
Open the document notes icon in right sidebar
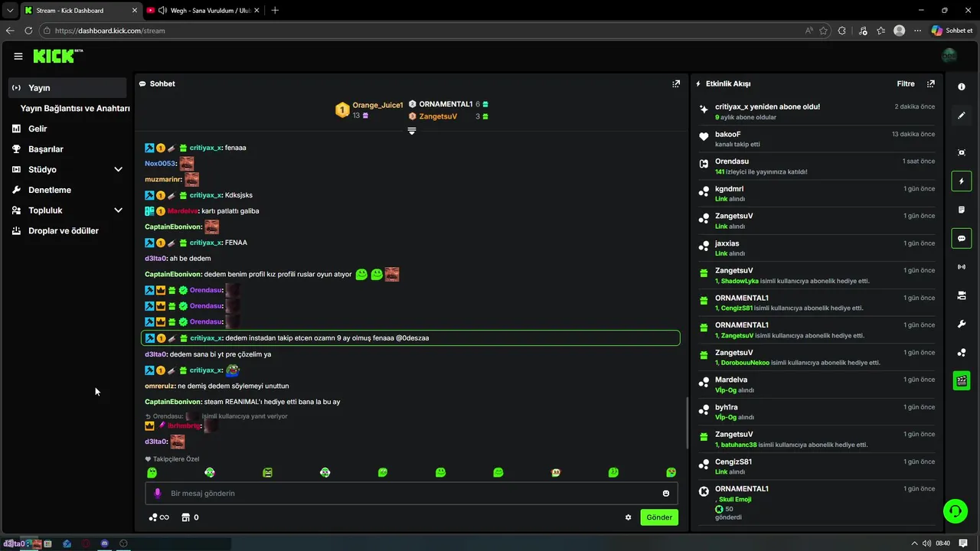962,210
